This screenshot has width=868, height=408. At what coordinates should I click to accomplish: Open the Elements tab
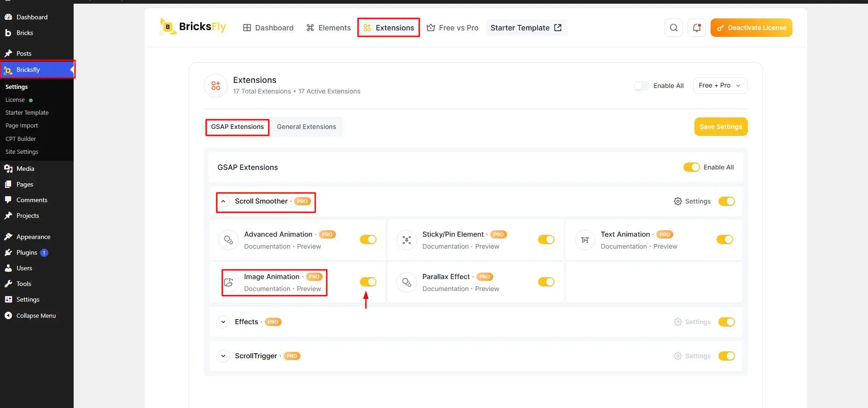click(x=329, y=28)
